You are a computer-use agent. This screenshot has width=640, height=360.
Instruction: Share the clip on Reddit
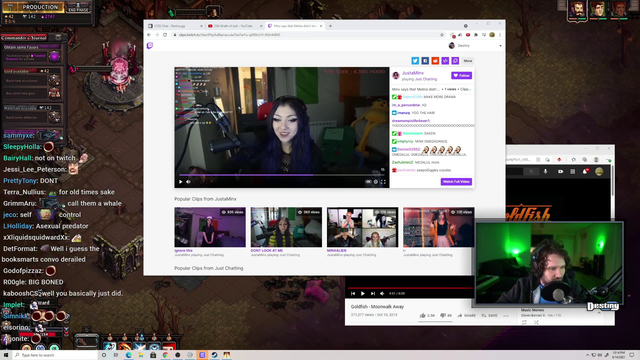pyautogui.click(x=435, y=61)
